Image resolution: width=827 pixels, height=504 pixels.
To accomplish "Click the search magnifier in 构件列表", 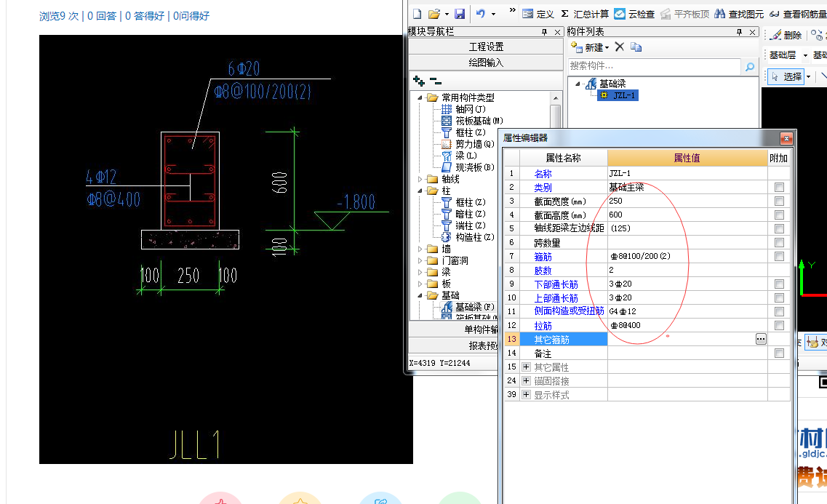I will click(749, 66).
